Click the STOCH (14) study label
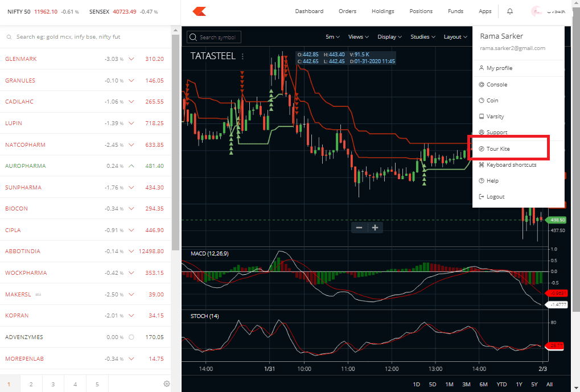 [x=204, y=316]
